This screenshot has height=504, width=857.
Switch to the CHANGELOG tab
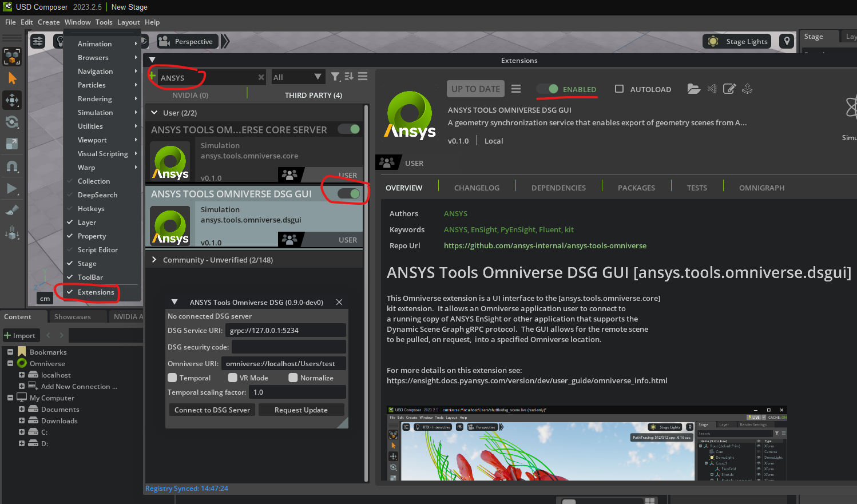tap(477, 188)
